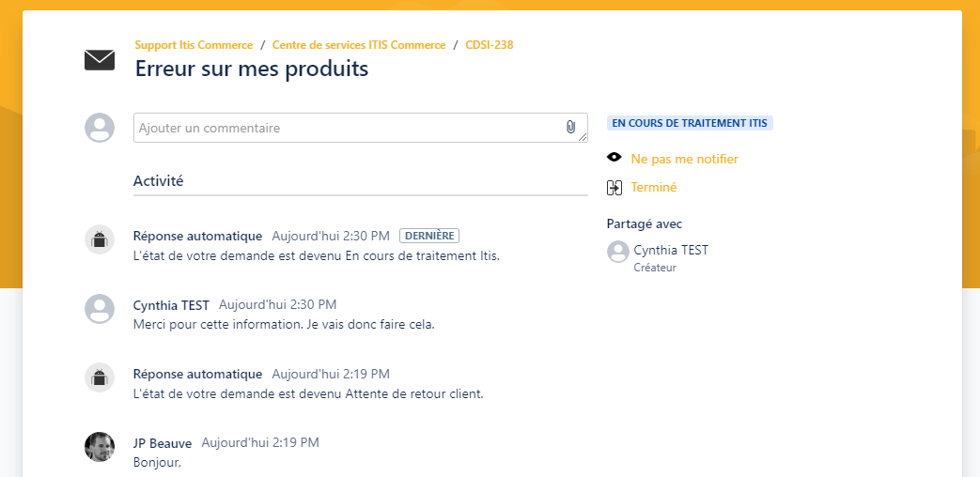Toggle Ne pas me notifier
This screenshot has width=980, height=477.
[684, 159]
